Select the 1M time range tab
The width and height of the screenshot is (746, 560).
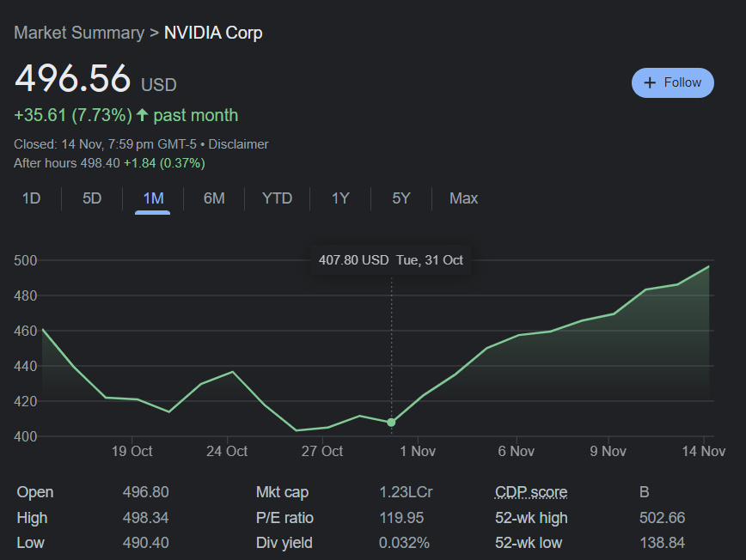(x=153, y=198)
